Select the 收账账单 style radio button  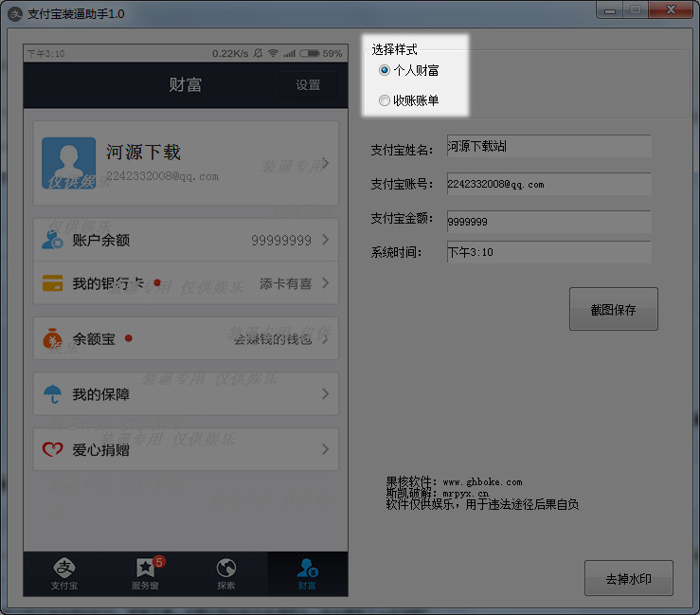[x=384, y=100]
